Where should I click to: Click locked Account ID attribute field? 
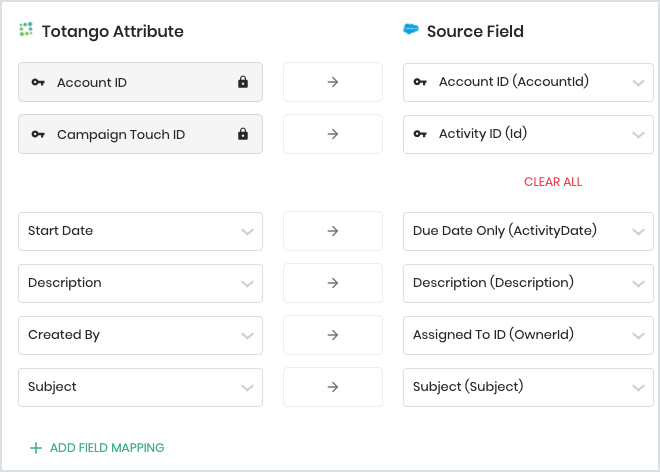(141, 82)
